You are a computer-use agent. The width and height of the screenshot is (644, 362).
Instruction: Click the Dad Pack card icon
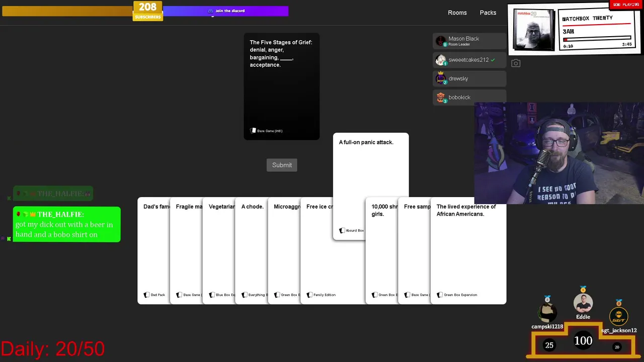click(146, 295)
